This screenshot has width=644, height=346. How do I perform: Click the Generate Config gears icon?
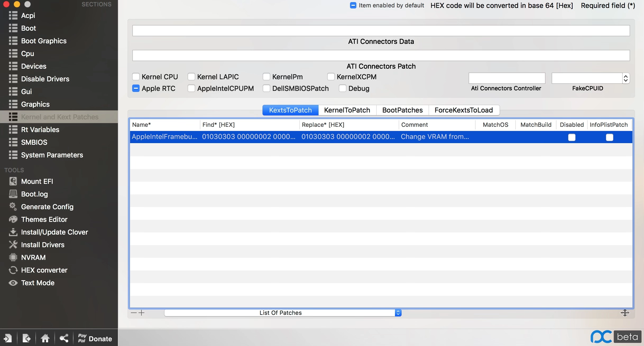tap(13, 206)
